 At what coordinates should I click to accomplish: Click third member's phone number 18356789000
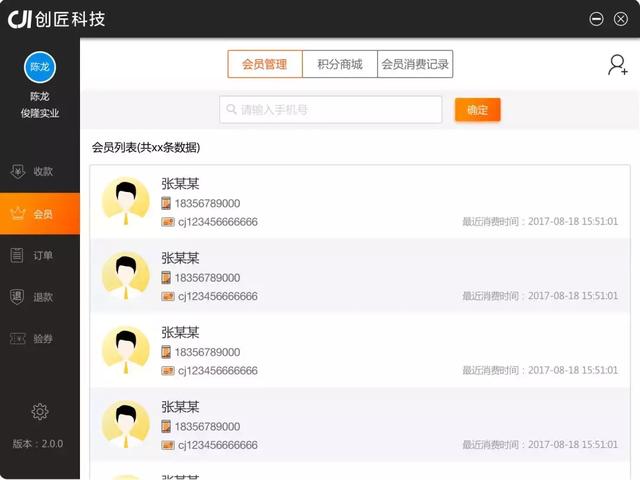207,352
